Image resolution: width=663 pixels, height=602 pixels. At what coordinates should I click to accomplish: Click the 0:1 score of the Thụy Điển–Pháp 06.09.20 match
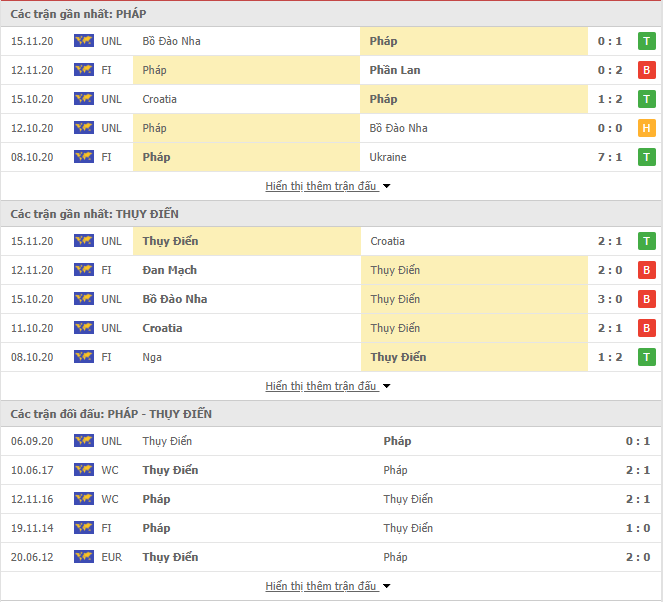(638, 441)
